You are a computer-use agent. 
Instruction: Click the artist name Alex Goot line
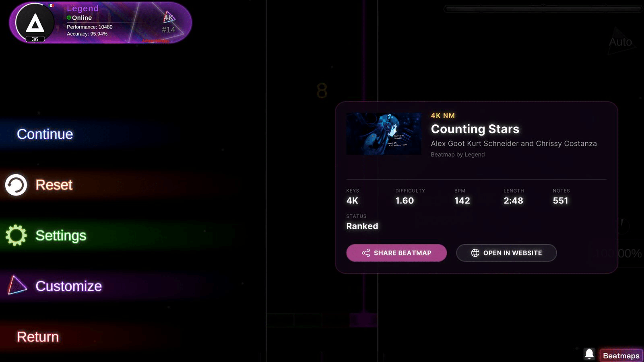pyautogui.click(x=514, y=144)
